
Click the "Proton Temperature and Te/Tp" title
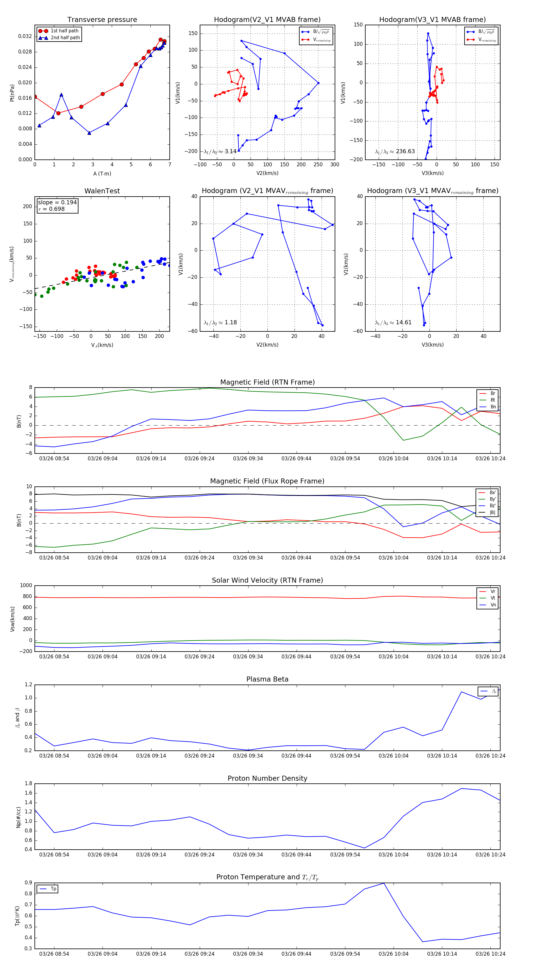267,877
